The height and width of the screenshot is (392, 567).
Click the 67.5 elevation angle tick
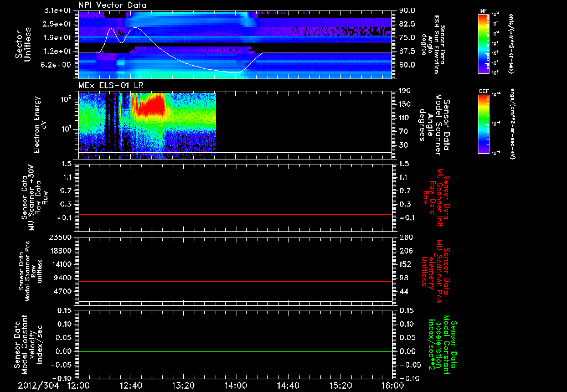click(x=407, y=51)
